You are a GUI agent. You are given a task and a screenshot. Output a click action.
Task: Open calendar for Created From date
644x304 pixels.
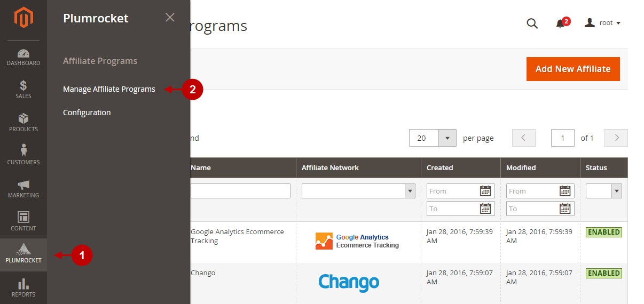click(485, 191)
